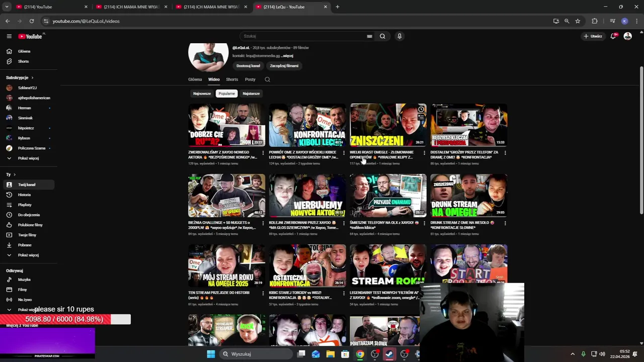The width and height of the screenshot is (644, 362).
Task: Open options menu for ZWERBOWALIŚMY Z XAYOO video
Action: click(x=263, y=153)
